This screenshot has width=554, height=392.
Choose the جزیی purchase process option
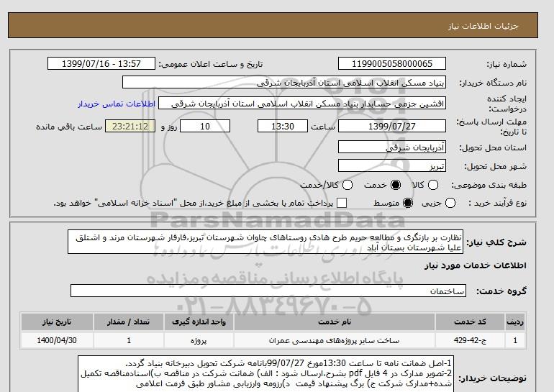click(450, 203)
